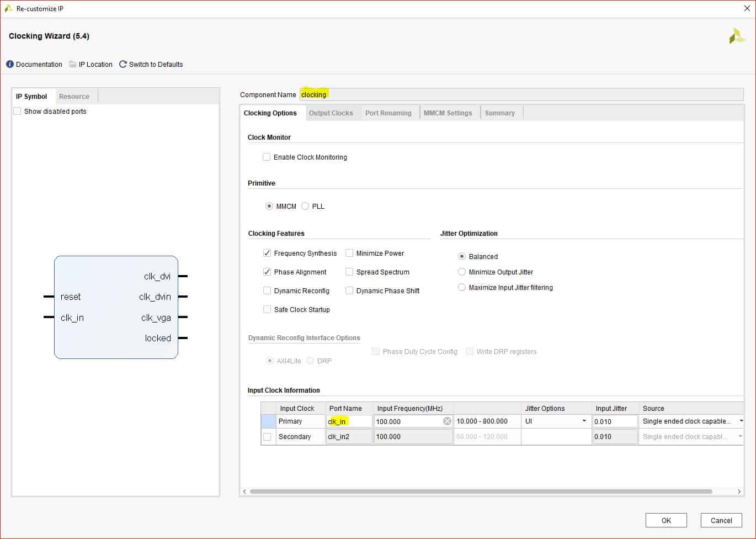This screenshot has width=756, height=539.
Task: Select the PLL primitive radio button
Action: pyautogui.click(x=305, y=206)
